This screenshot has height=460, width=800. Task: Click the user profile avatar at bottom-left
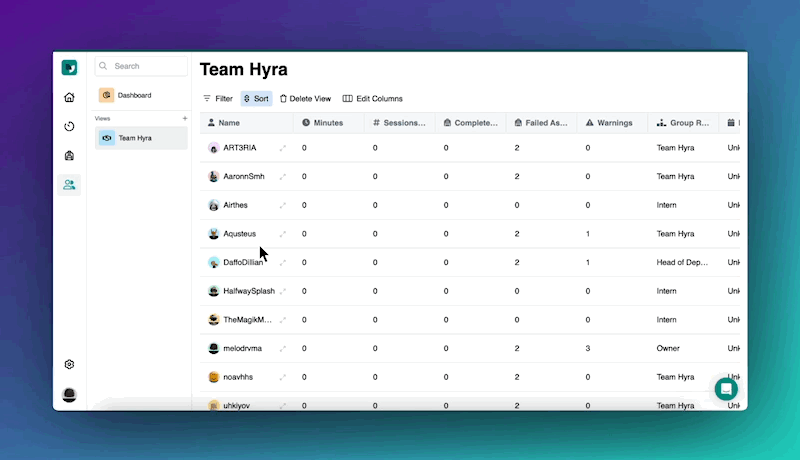click(69, 394)
